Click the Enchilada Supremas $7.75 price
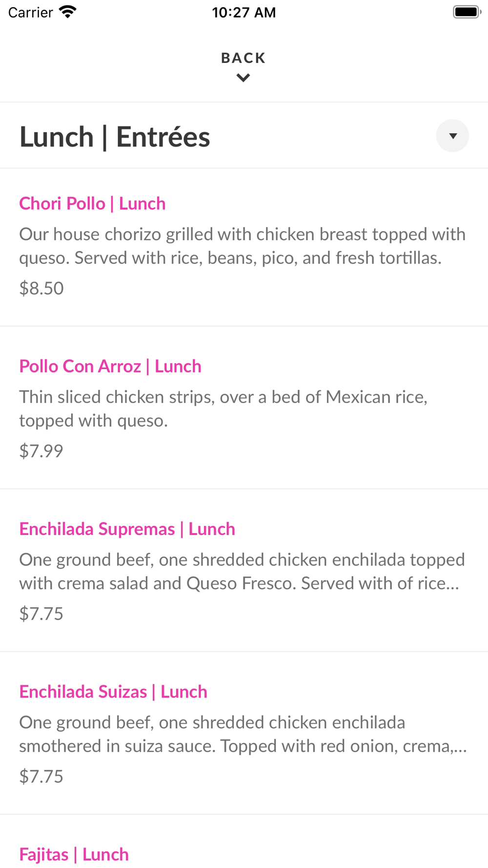 tap(41, 614)
